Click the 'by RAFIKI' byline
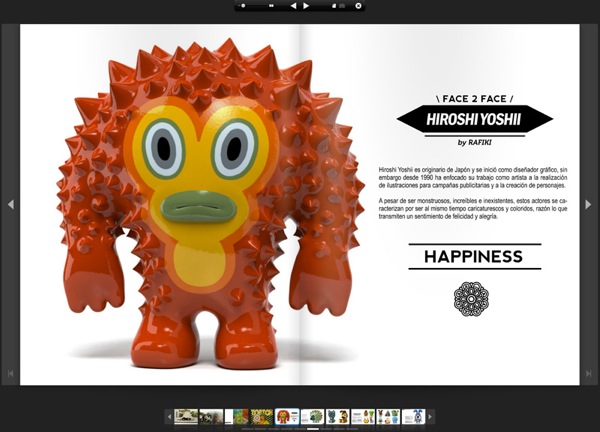The width and height of the screenshot is (600, 432). pyautogui.click(x=474, y=142)
